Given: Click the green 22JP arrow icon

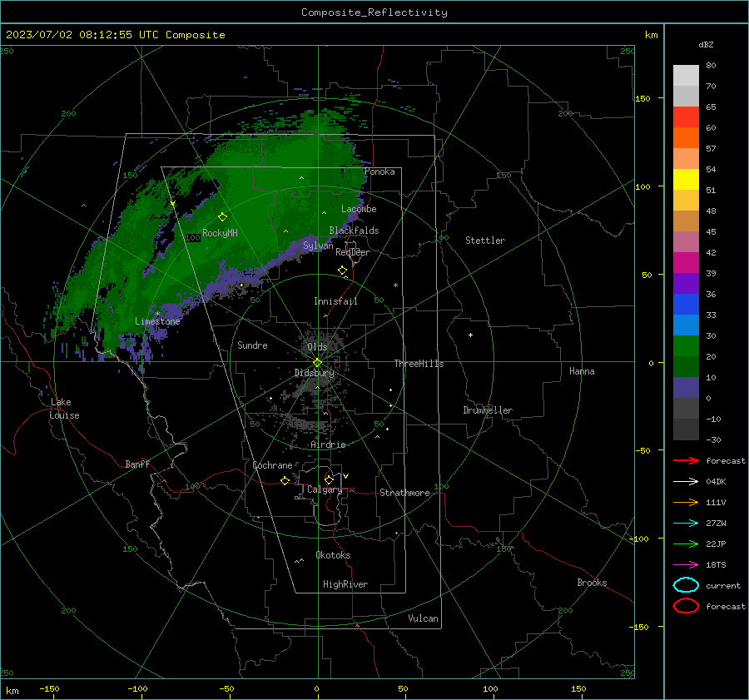Looking at the screenshot, I should (686, 544).
